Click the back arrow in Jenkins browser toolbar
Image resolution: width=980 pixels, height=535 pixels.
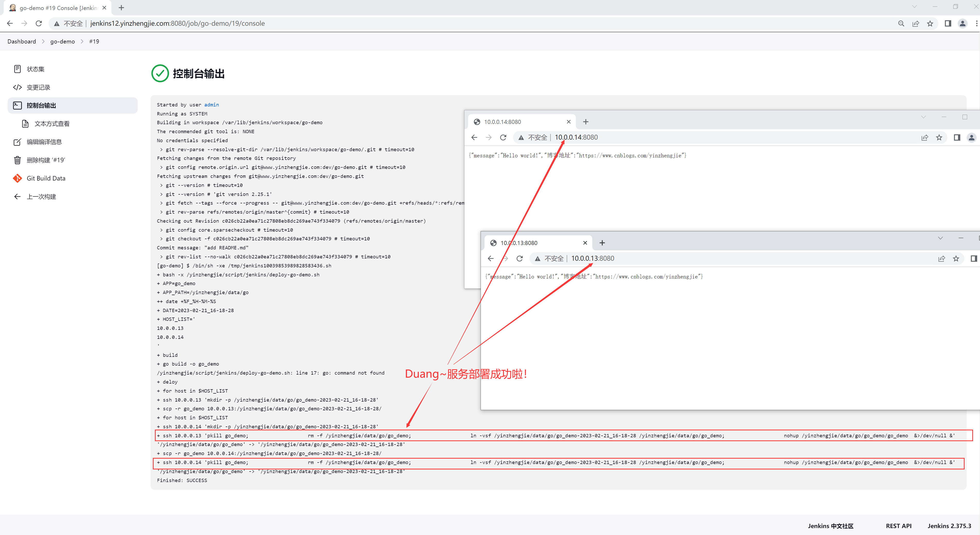[10, 23]
